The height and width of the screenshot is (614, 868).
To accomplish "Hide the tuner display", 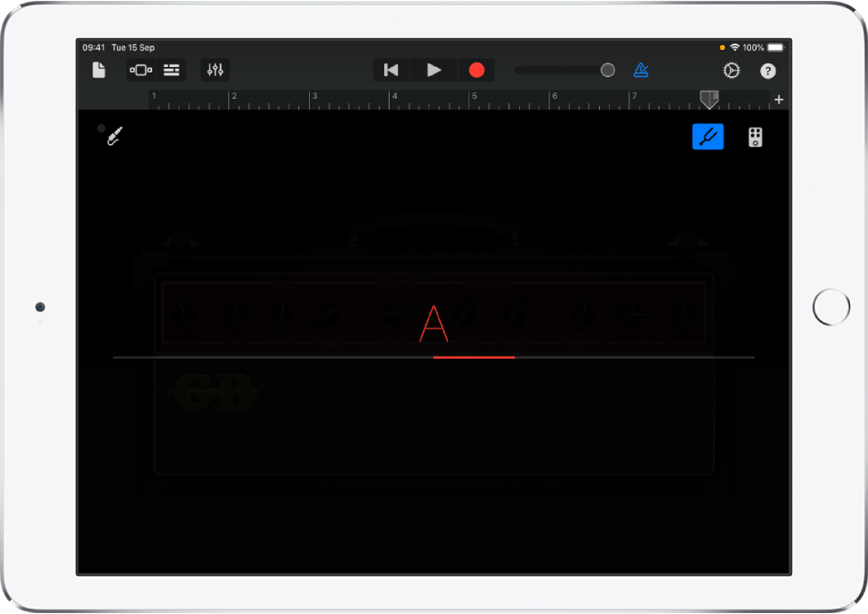I will pyautogui.click(x=708, y=137).
